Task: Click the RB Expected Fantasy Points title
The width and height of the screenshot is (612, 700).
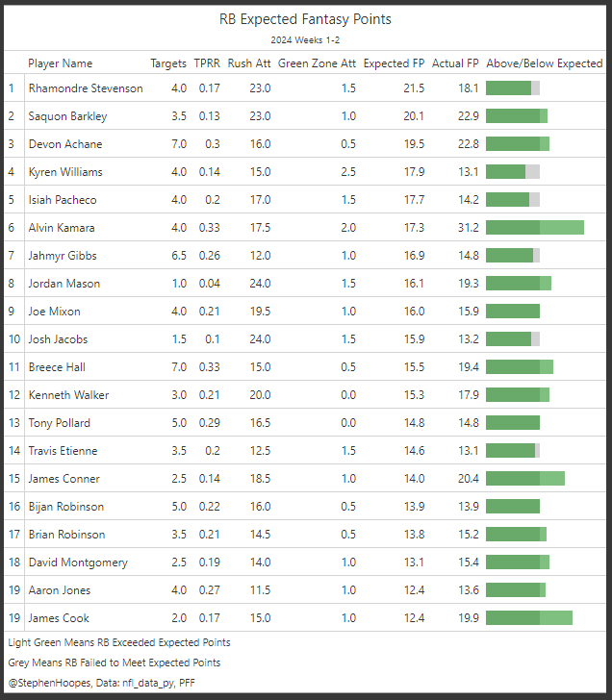Action: coord(305,19)
